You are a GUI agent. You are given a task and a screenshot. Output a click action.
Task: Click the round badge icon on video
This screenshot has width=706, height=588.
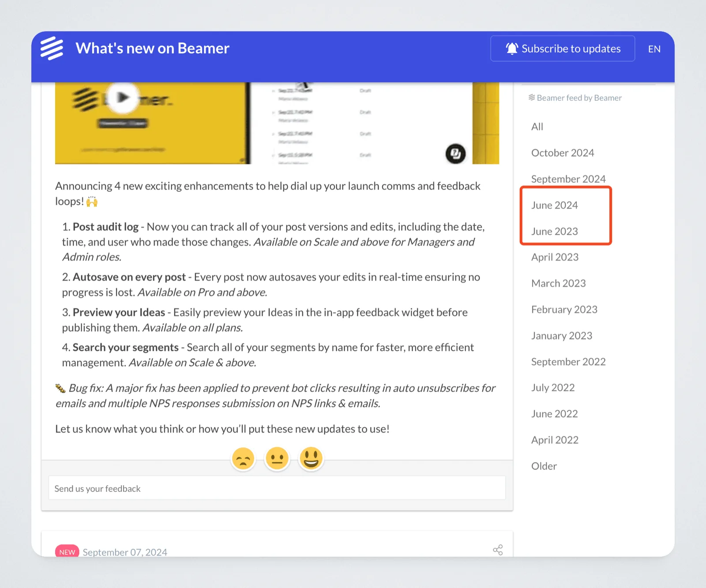455,154
